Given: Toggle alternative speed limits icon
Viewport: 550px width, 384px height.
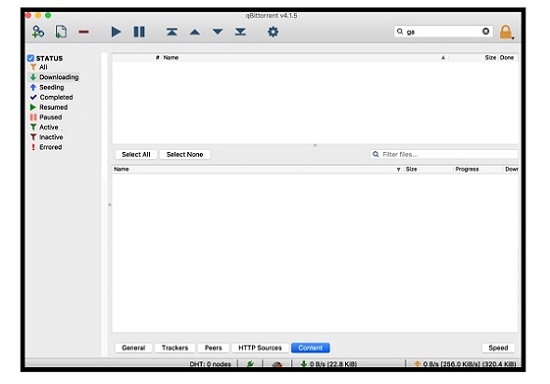Looking at the screenshot, I should [277, 364].
